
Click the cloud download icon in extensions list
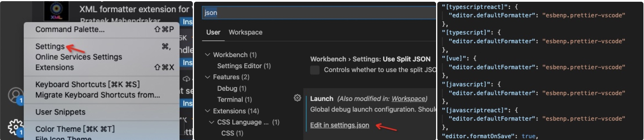point(186,79)
